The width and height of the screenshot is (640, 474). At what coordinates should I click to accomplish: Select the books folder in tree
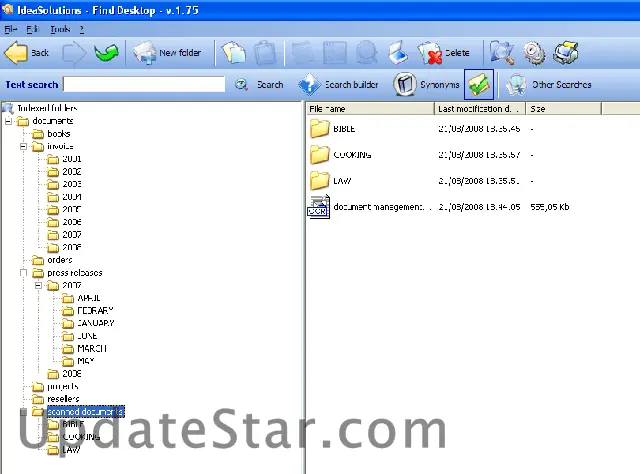pyautogui.click(x=59, y=134)
